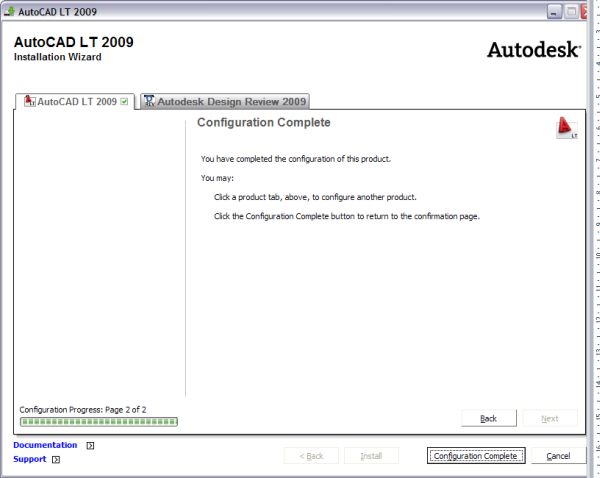600x478 pixels.
Task: Select the AutoCAD LT 2009 product tab
Action: pos(75,102)
